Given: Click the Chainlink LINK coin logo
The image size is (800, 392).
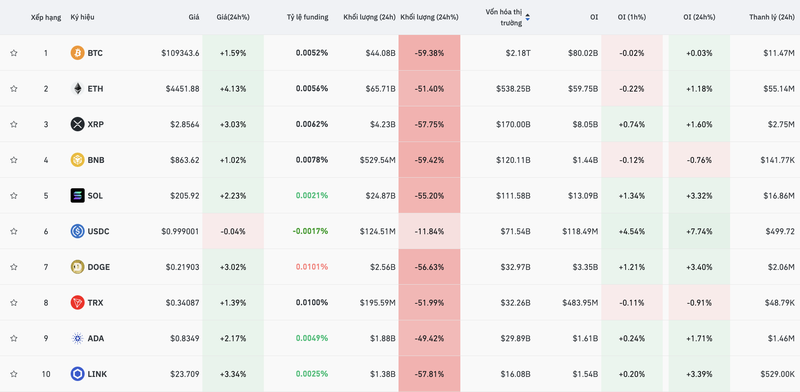Looking at the screenshot, I should pyautogui.click(x=78, y=374).
